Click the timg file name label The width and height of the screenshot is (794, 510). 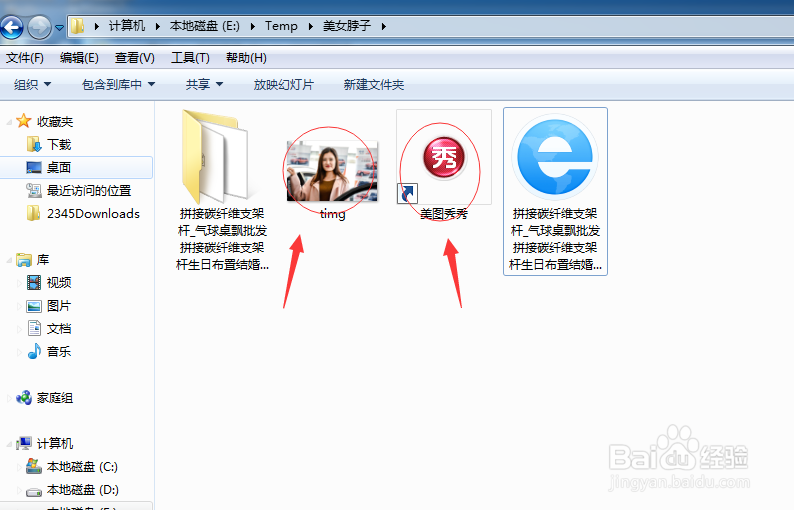[x=332, y=214]
